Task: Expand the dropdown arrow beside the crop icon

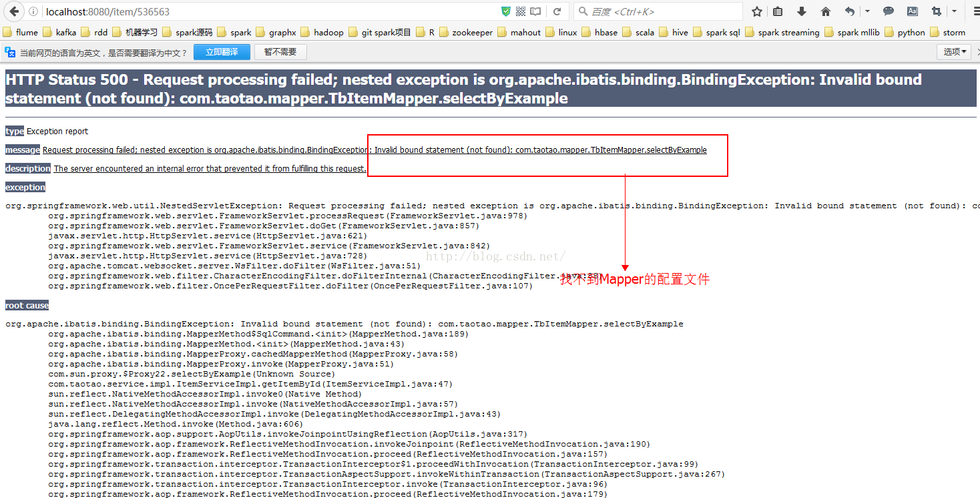Action: click(x=954, y=11)
